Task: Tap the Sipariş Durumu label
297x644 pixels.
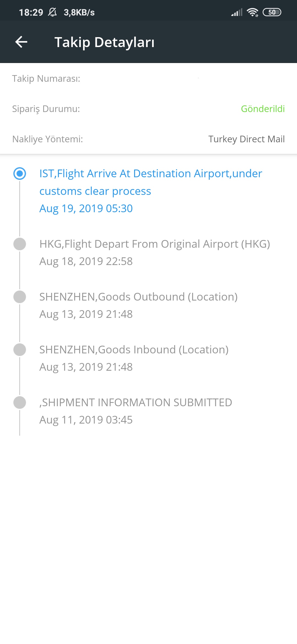Action: point(46,109)
